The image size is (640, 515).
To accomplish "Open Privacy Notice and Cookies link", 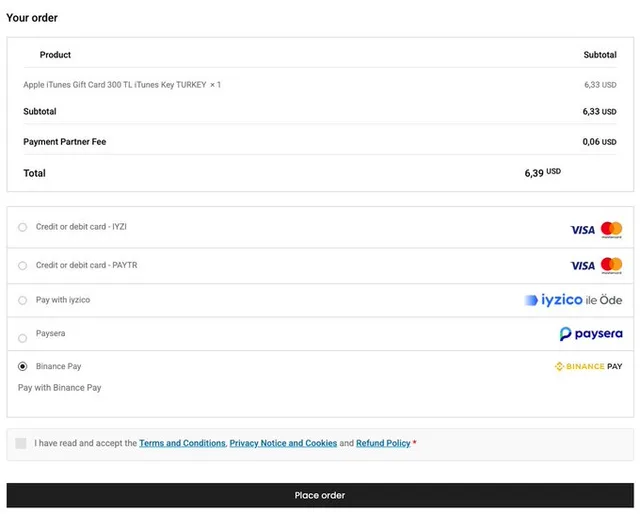I will (283, 443).
